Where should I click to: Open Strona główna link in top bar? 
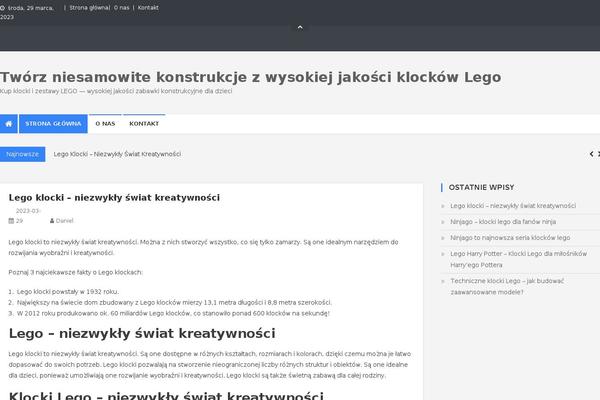pyautogui.click(x=89, y=8)
